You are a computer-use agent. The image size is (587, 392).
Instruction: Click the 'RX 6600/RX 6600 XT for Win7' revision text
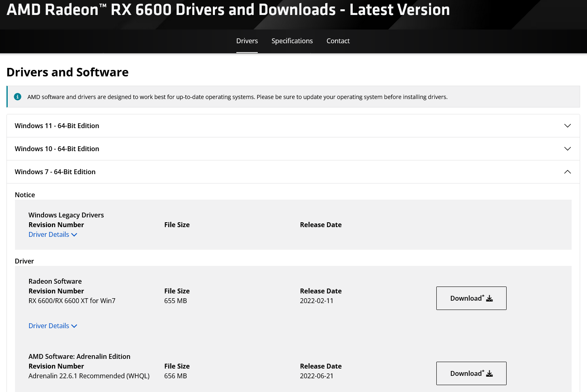pos(72,301)
